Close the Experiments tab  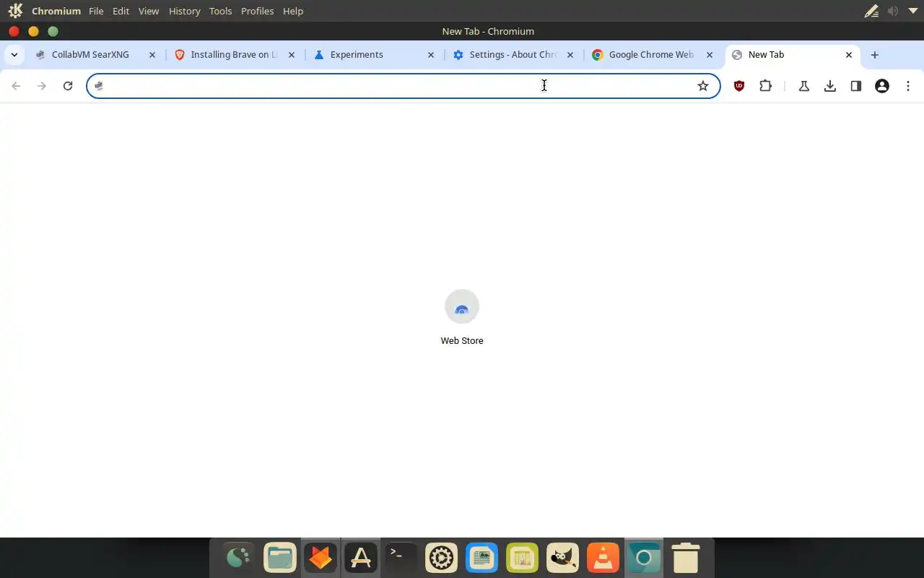pos(431,55)
